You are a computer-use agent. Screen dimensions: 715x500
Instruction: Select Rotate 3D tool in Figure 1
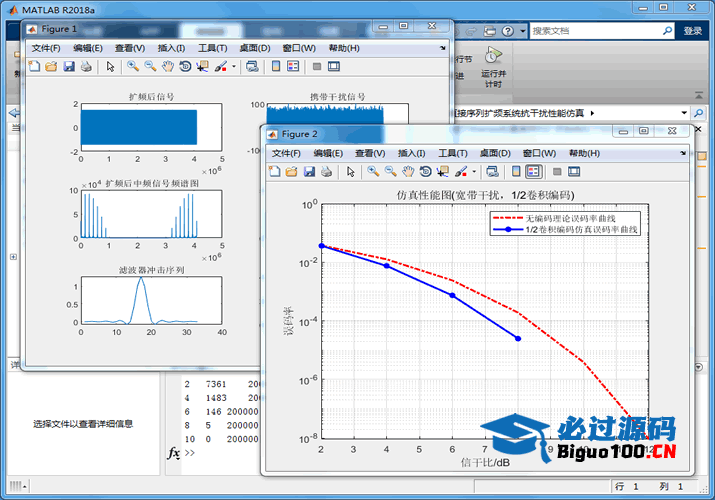[x=186, y=67]
